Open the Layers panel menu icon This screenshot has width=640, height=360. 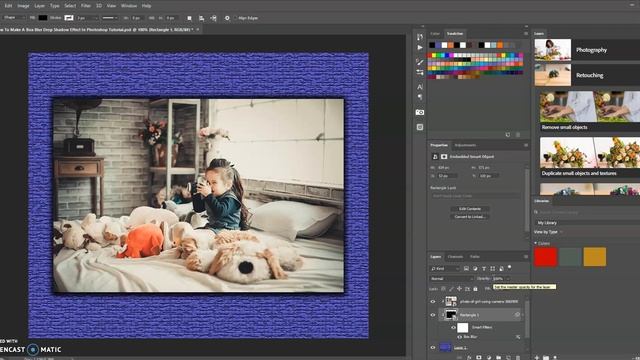[526, 257]
